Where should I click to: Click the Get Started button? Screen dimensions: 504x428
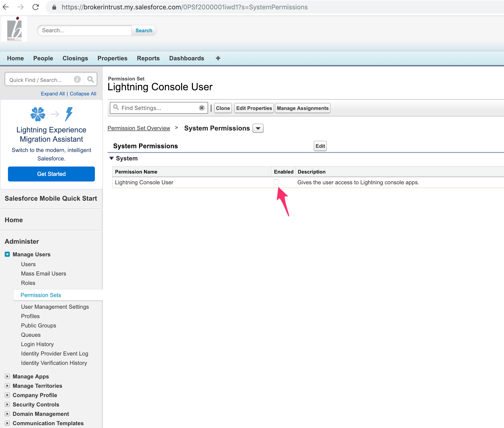click(x=51, y=174)
